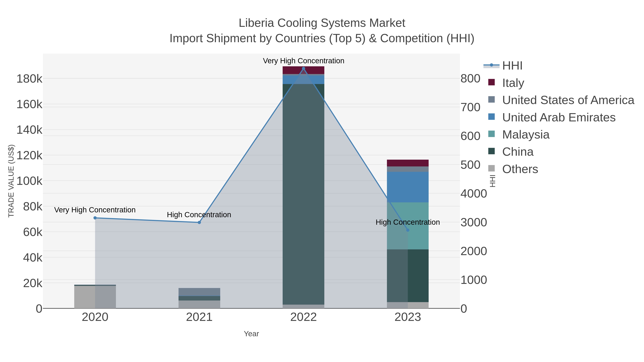The width and height of the screenshot is (644, 362).
Task: Click the 'Liberia Cooling Systems Market' title
Action: (x=322, y=23)
